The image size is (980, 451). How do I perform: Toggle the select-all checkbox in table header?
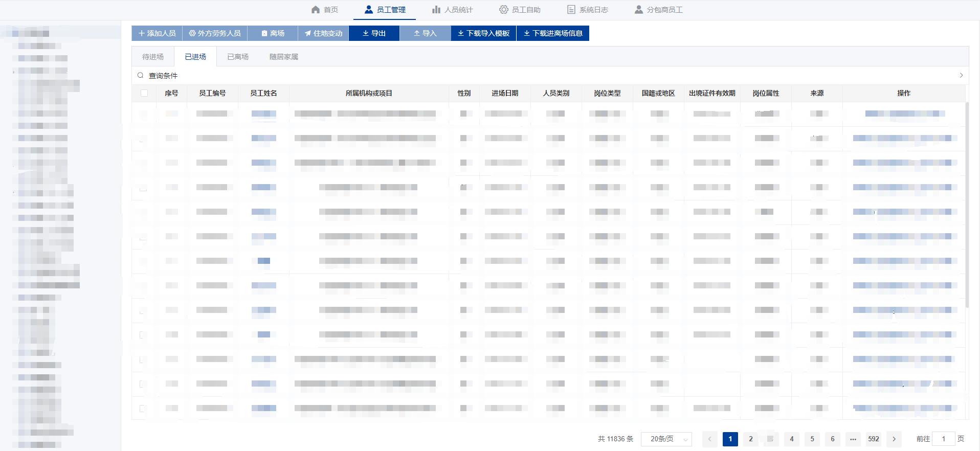[144, 93]
